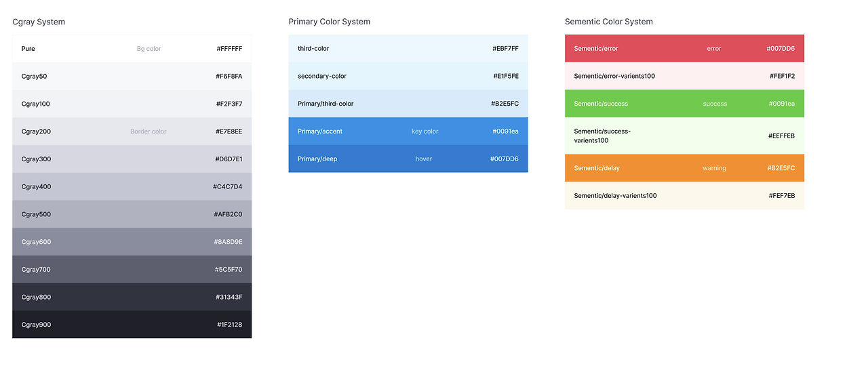This screenshot has width=868, height=368.
Task: Click the "Cgray100" label
Action: point(35,104)
